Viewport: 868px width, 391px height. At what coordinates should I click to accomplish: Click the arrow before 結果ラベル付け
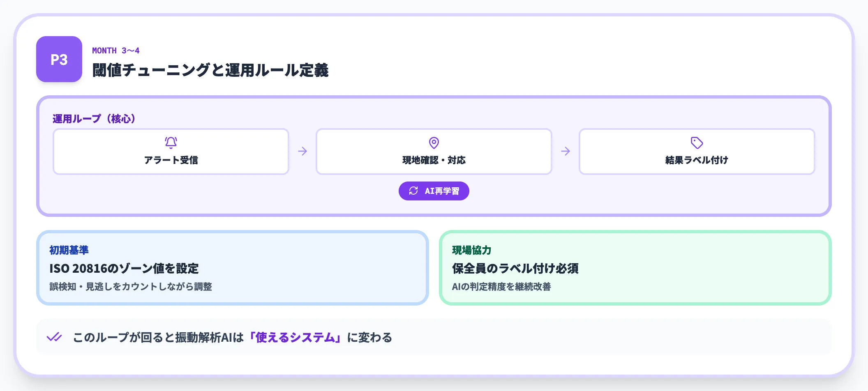coord(566,151)
